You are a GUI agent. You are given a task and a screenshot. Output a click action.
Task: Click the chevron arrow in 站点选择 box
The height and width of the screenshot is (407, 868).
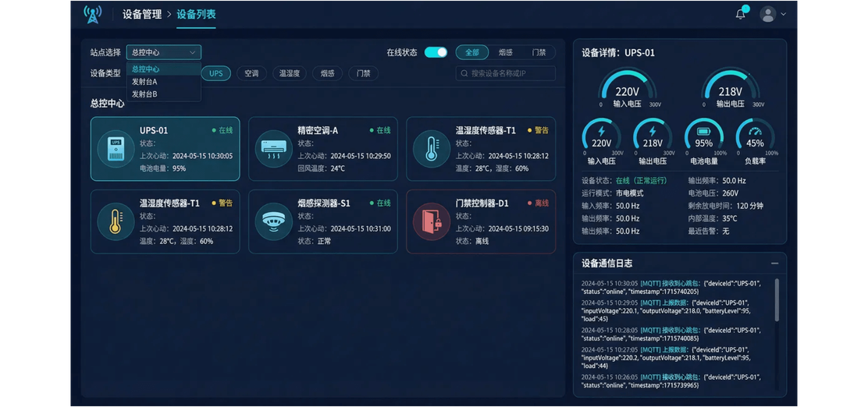(x=192, y=52)
